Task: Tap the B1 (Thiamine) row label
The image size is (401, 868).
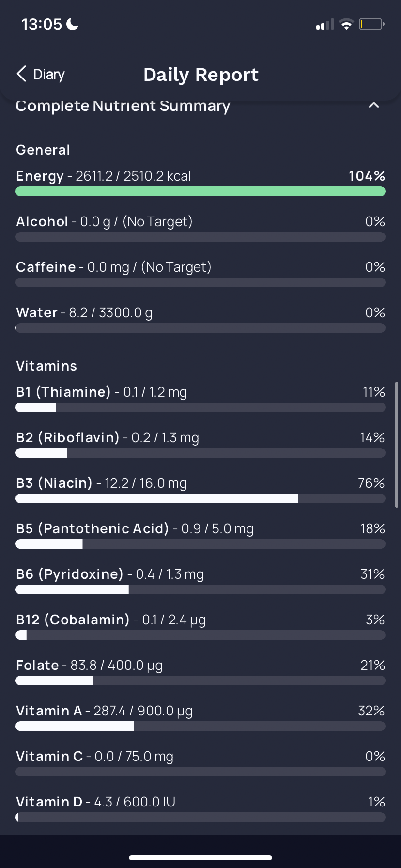Action: pos(63,392)
